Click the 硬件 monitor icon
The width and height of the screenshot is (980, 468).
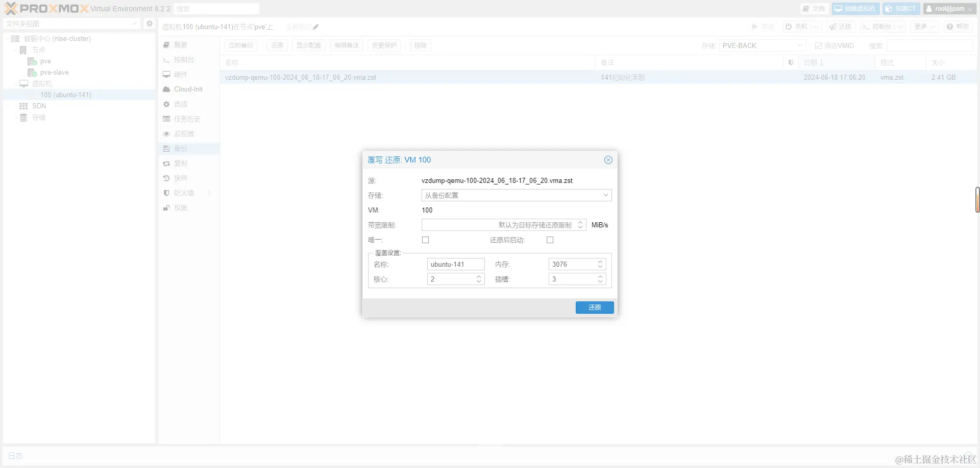(x=166, y=75)
